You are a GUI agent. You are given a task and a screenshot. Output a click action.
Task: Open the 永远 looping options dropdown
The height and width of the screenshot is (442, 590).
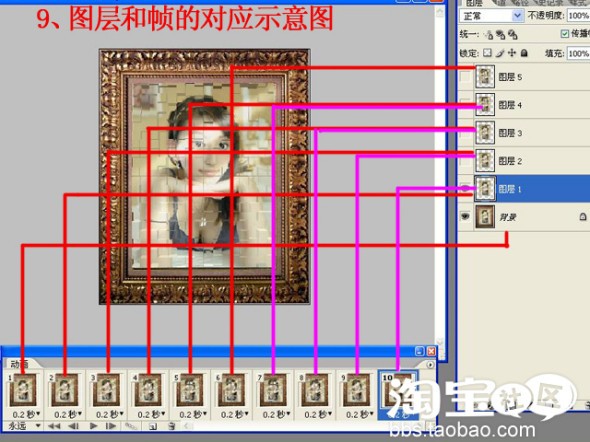(x=24, y=426)
